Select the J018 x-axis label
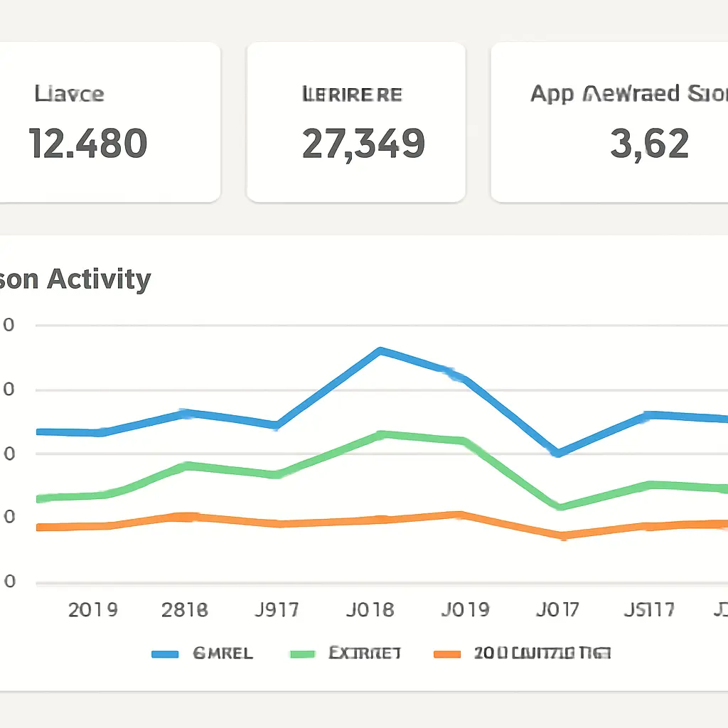 370,610
